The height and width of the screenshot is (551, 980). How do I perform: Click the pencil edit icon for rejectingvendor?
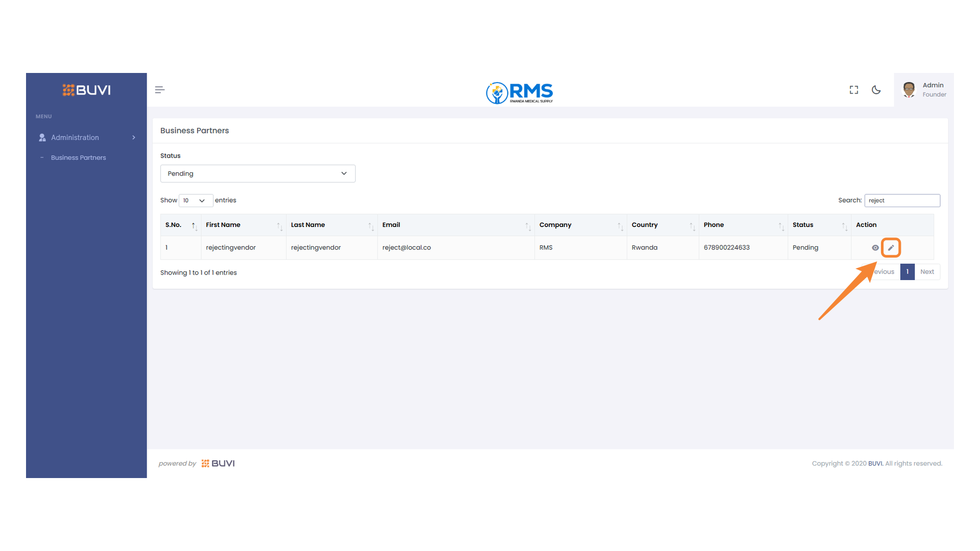tap(891, 247)
